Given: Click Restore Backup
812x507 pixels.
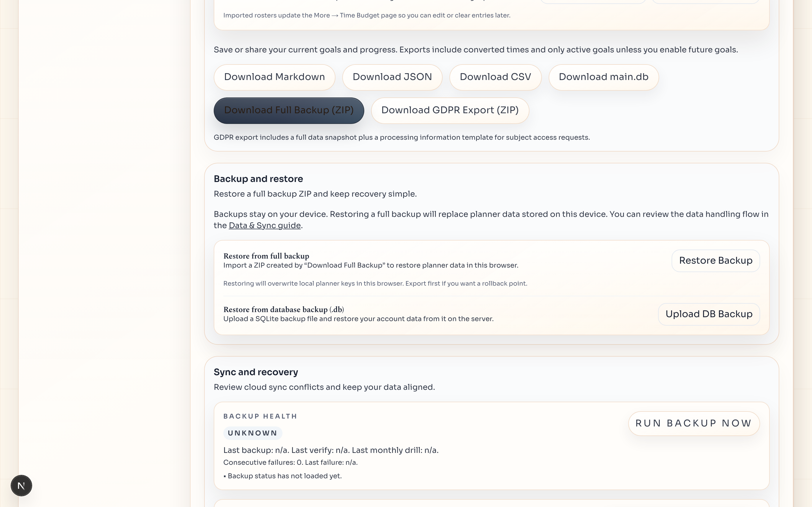Looking at the screenshot, I should [716, 261].
